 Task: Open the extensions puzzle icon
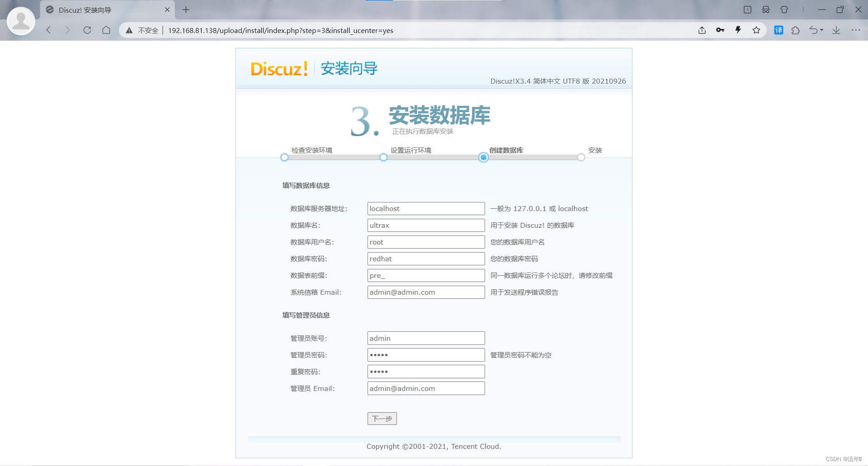point(796,30)
